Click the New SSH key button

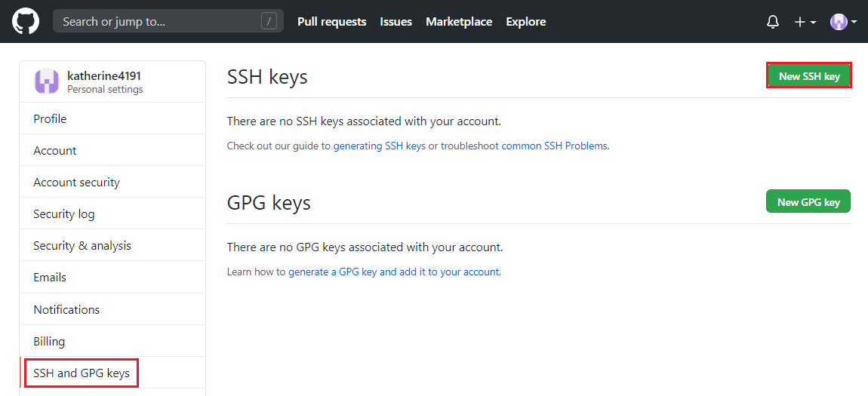[809, 75]
